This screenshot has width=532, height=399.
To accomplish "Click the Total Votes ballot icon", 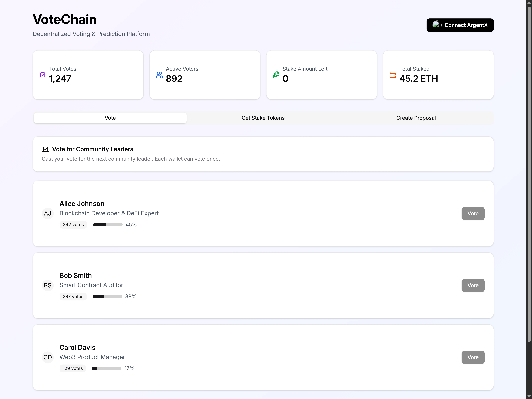I will [x=43, y=75].
